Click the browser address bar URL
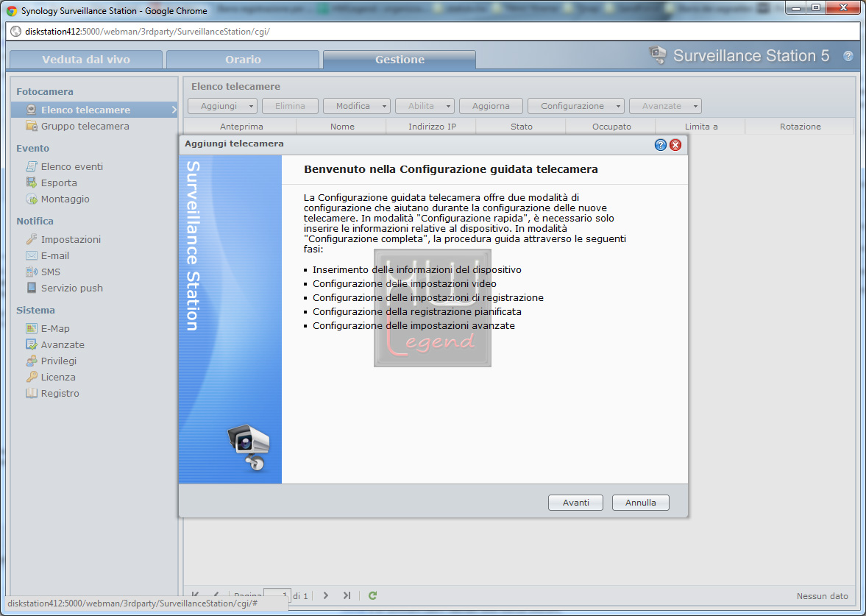Image resolution: width=866 pixels, height=616 pixels. [147, 32]
